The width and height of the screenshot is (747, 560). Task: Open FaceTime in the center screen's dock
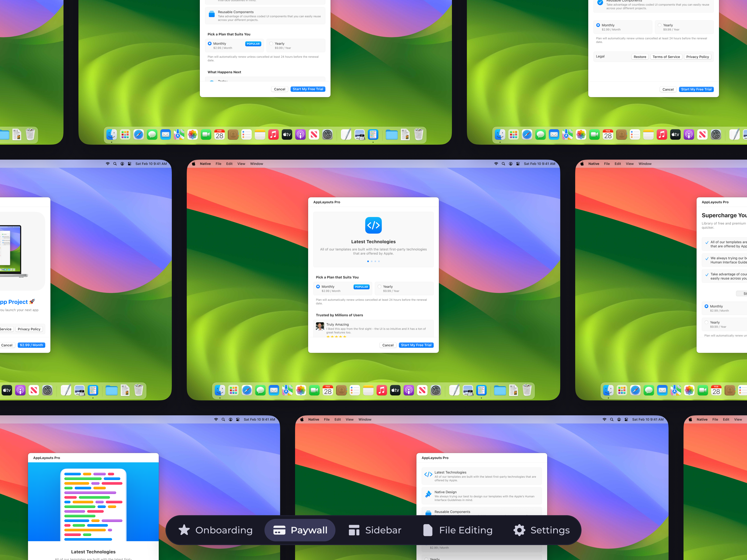(314, 391)
